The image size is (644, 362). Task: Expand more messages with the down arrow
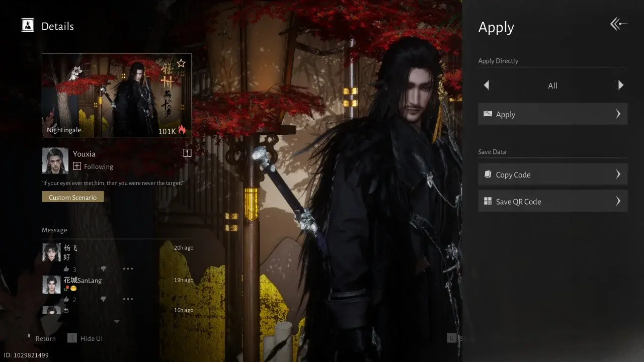click(117, 321)
